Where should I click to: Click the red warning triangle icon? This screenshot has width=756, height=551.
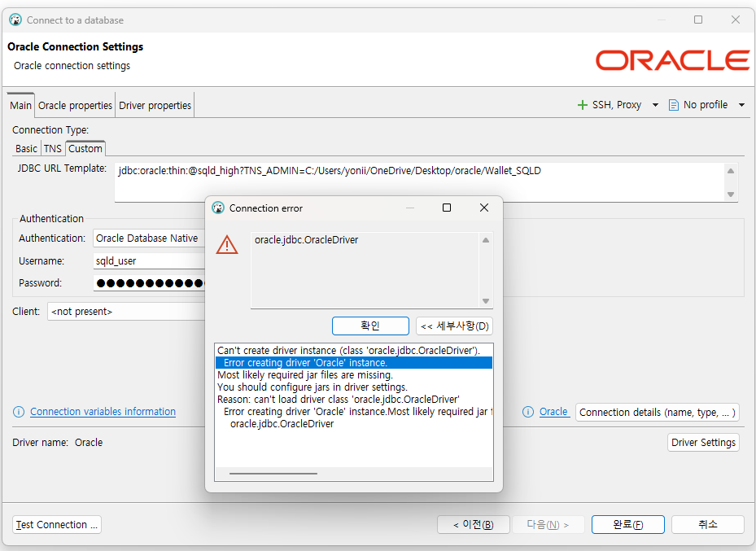(x=227, y=244)
